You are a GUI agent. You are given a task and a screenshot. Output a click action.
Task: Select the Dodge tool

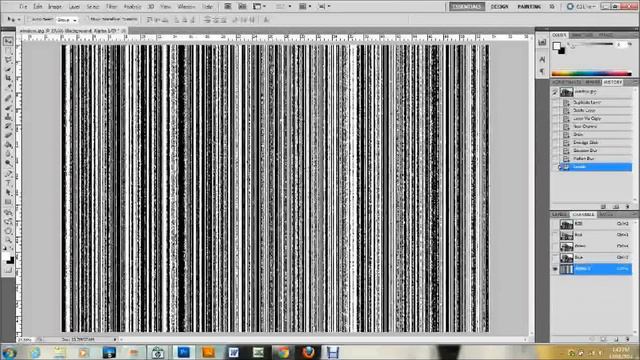[x=8, y=164]
